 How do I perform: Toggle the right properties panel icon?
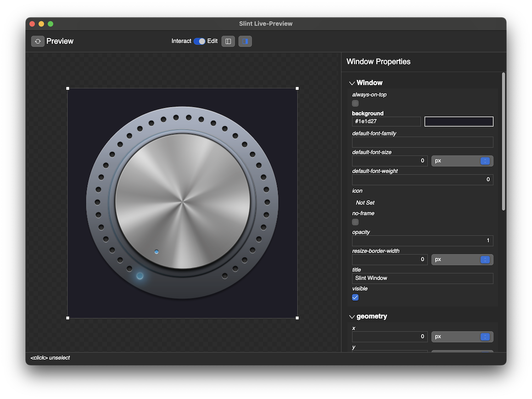click(x=245, y=41)
